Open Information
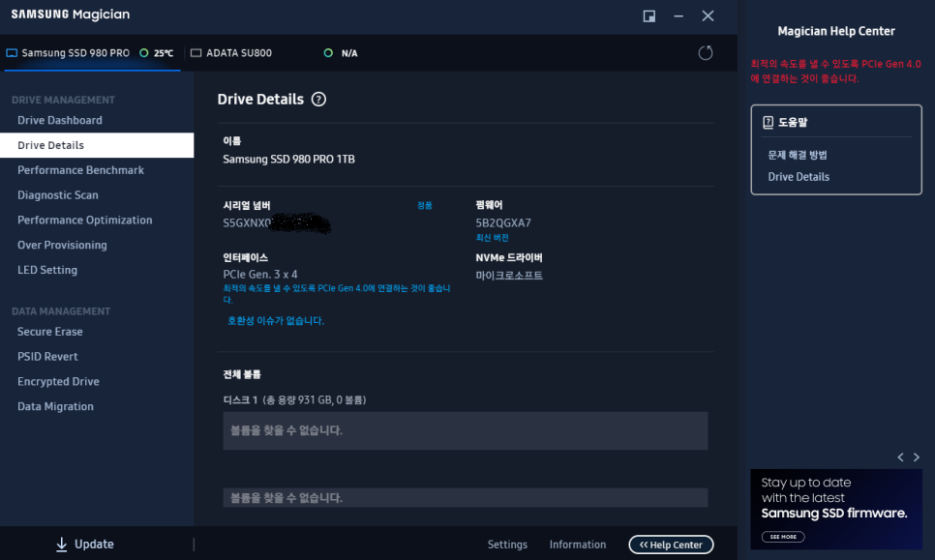This screenshot has width=935, height=560. [578, 545]
